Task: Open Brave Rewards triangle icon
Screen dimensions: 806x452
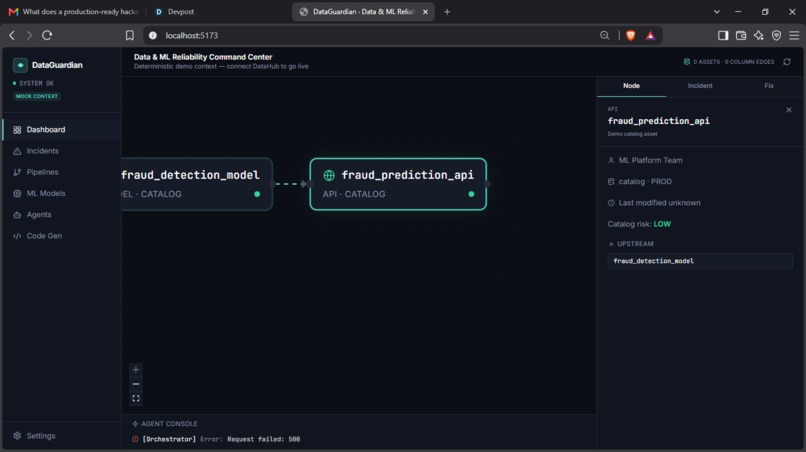Action: pyautogui.click(x=650, y=35)
